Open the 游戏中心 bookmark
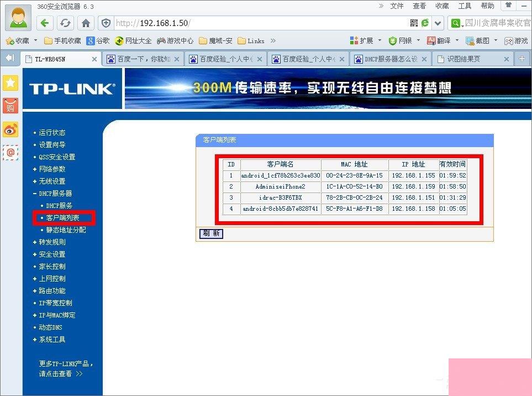The height and width of the screenshot is (396, 532). [175, 41]
